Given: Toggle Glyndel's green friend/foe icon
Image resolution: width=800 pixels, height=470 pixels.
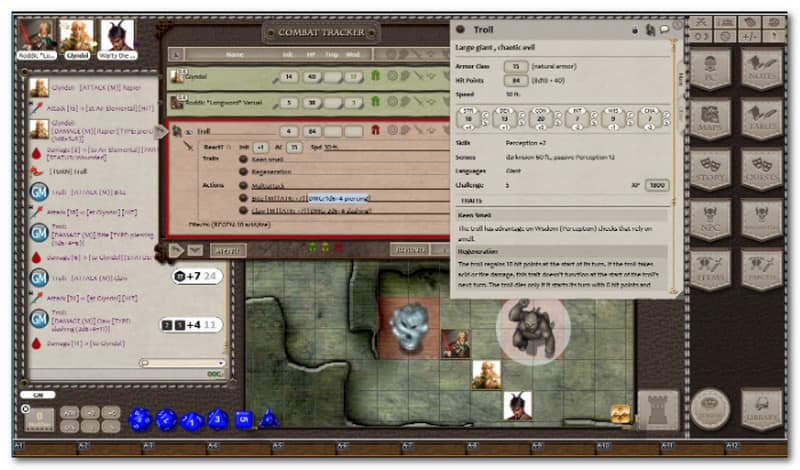Looking at the screenshot, I should [x=376, y=76].
